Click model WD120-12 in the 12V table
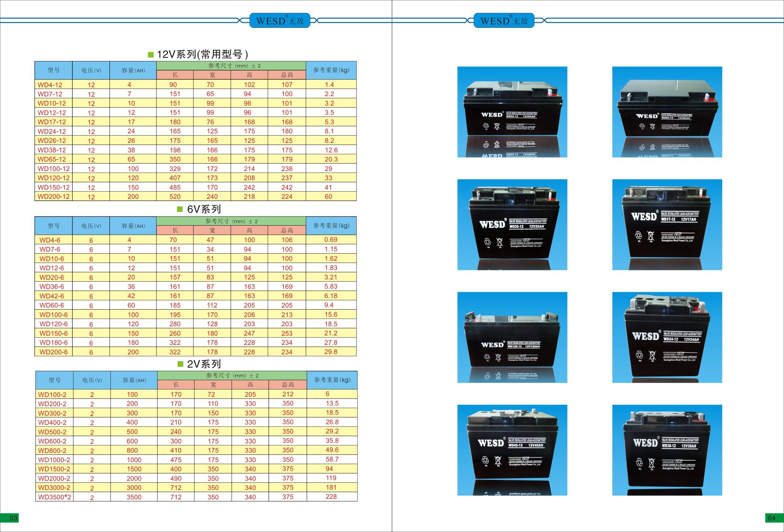Screen dimensions: 784x532 tap(54, 178)
